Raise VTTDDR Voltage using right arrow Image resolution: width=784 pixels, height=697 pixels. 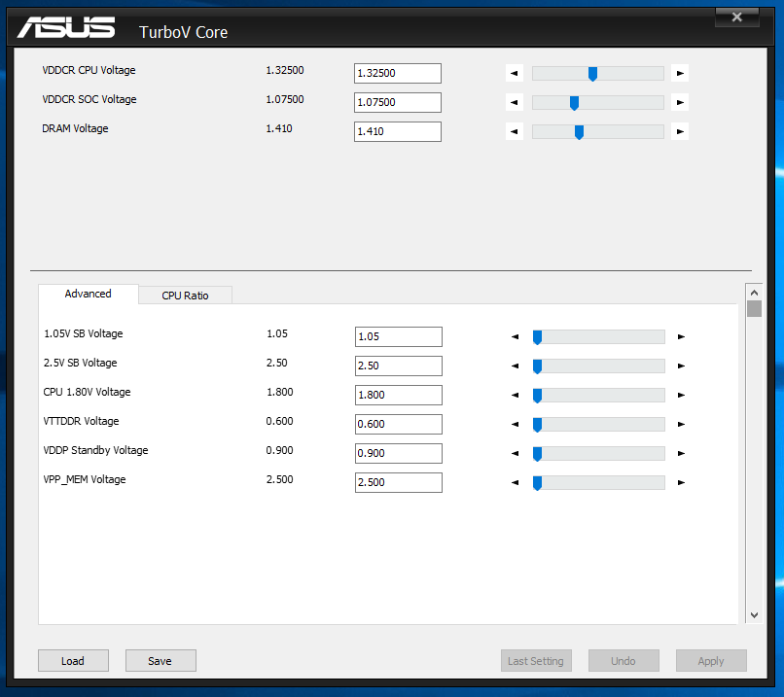[681, 424]
